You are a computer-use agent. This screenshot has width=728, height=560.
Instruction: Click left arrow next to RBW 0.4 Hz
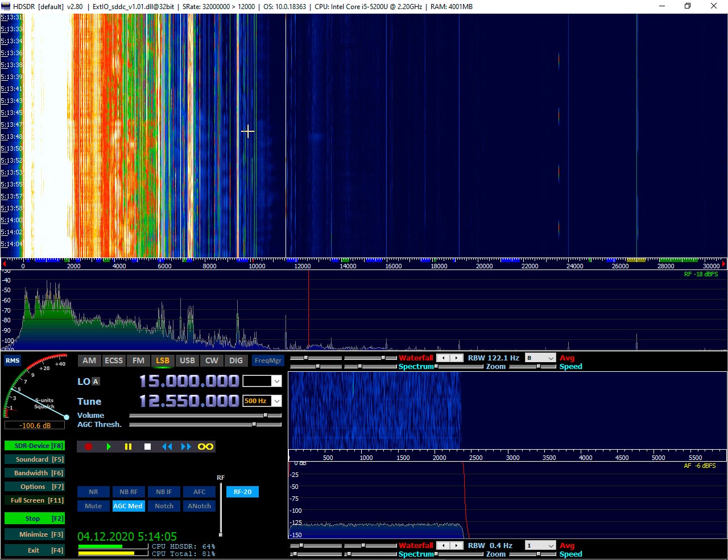[x=443, y=546]
